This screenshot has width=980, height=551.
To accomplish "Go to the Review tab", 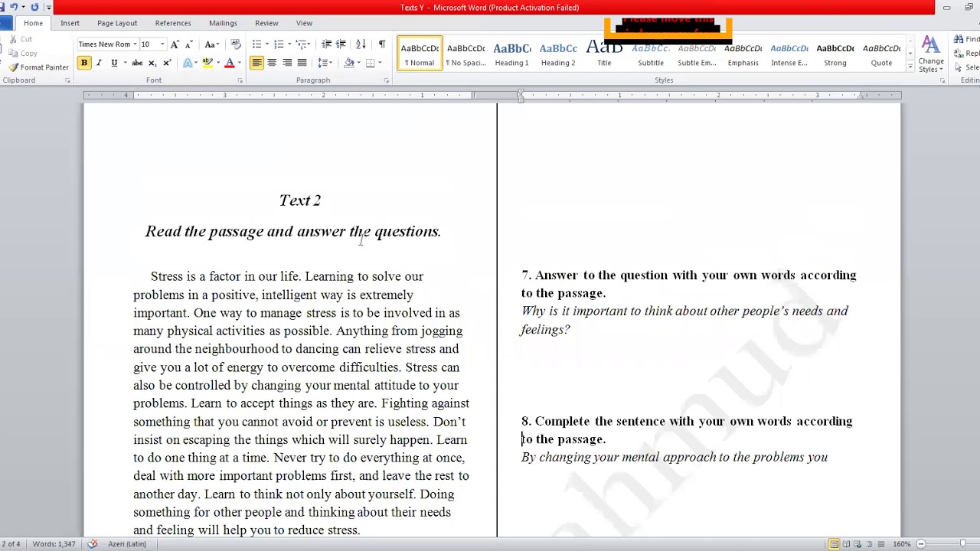I will point(266,23).
